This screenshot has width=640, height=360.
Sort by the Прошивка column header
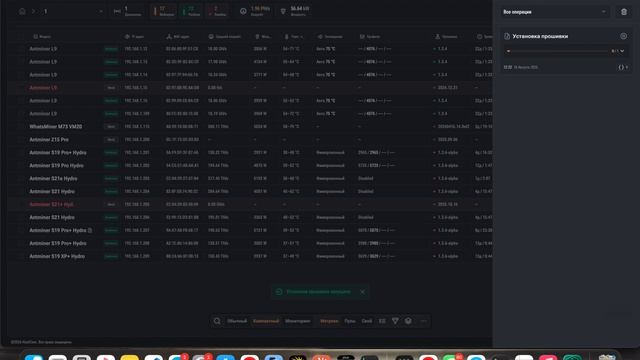point(446,37)
